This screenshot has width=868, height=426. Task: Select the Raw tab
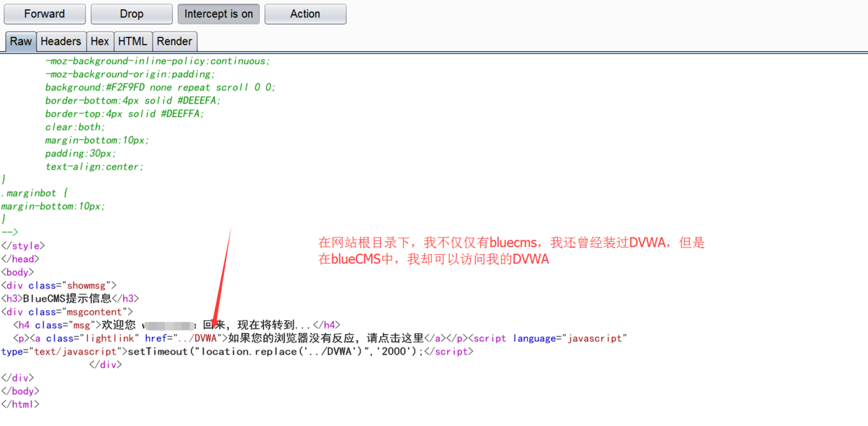point(20,41)
